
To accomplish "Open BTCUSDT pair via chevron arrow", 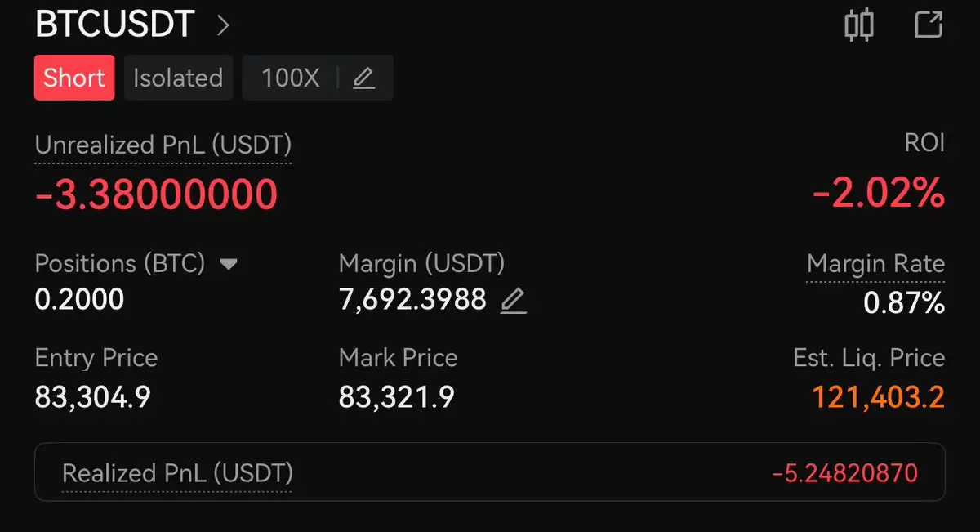I will point(223,25).
